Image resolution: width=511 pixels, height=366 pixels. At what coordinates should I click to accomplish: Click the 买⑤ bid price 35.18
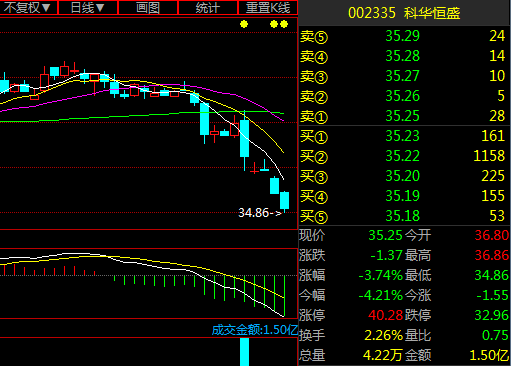[402, 216]
